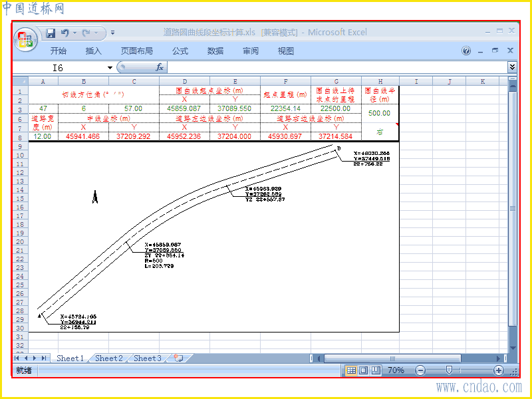Select column K header
Image resolution: width=532 pixels, height=399 pixels.
483,81
